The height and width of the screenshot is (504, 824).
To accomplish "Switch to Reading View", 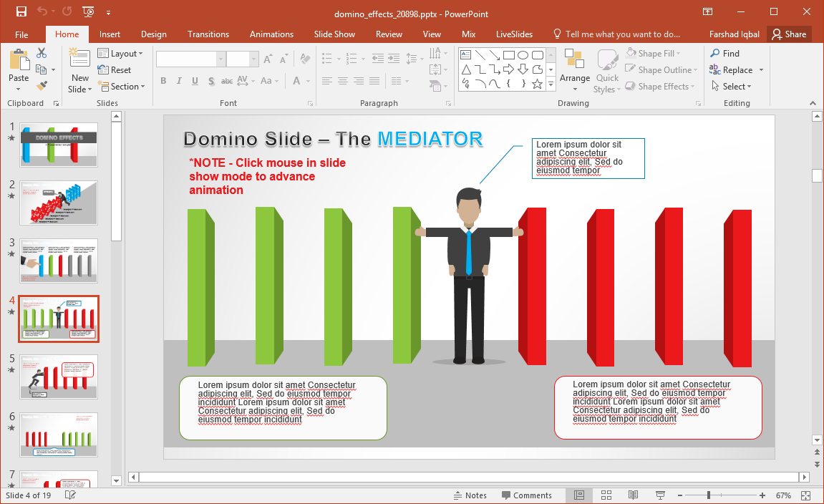I will (633, 495).
